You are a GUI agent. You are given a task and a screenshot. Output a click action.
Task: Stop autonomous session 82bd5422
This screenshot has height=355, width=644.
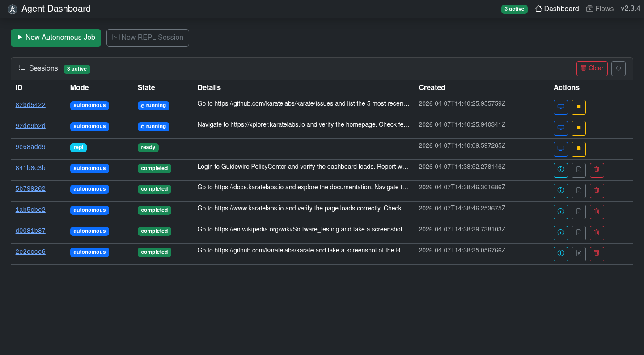click(578, 107)
